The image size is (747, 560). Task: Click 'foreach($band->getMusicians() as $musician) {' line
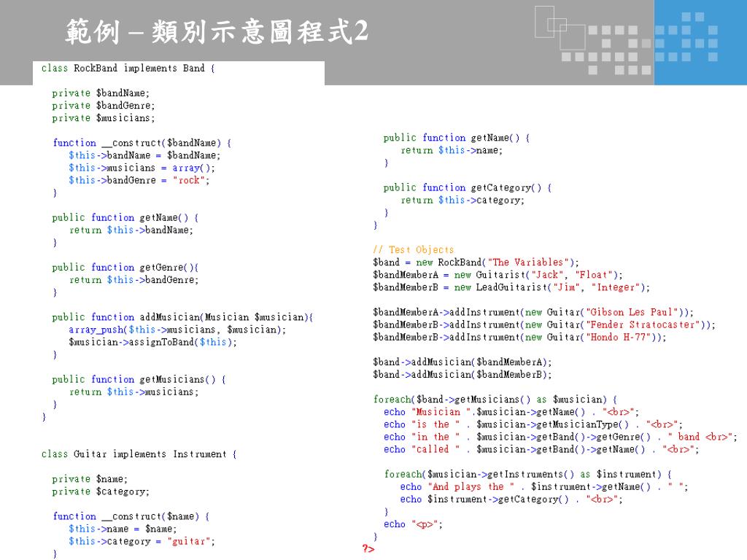point(495,400)
